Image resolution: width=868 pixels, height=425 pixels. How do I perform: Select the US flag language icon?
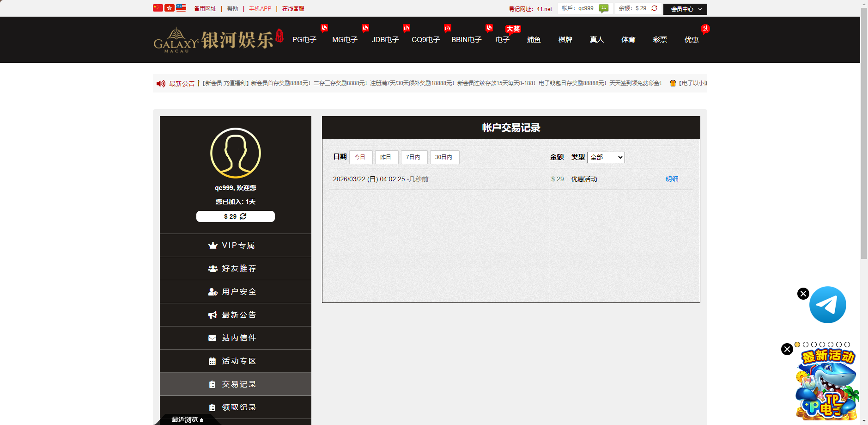[x=181, y=8]
